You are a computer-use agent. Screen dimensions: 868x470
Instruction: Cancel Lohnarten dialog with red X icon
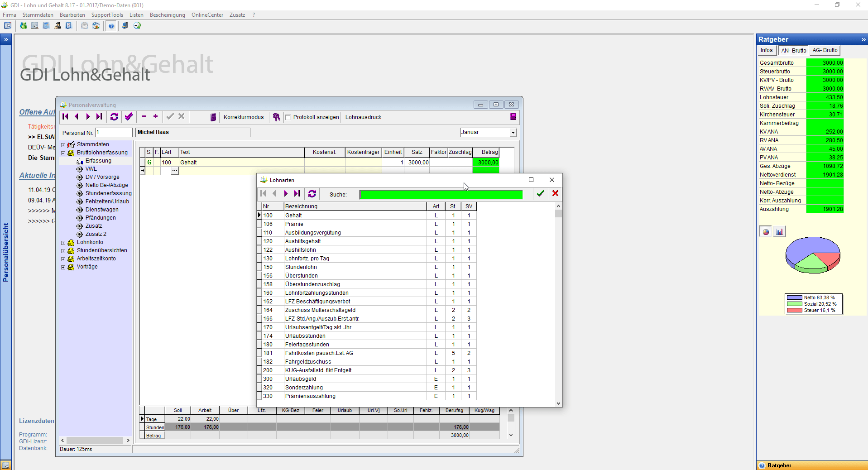click(x=555, y=194)
